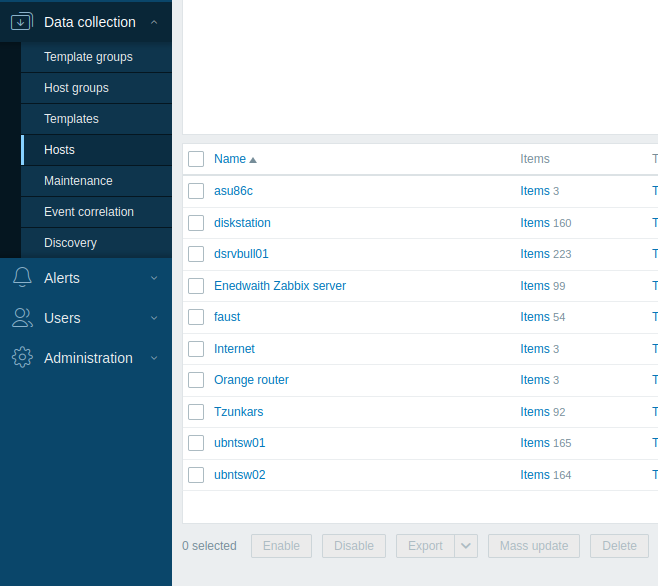View Items 99 for Enedwaith server
Viewport: 658px width, 586px height.
click(x=535, y=286)
